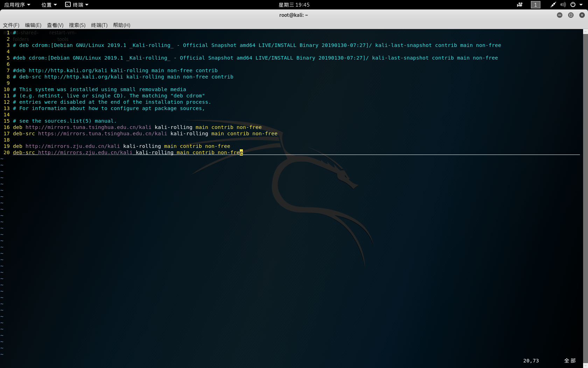Open the 编辑(E) menu
Screen dimensions: 588x368
point(33,25)
